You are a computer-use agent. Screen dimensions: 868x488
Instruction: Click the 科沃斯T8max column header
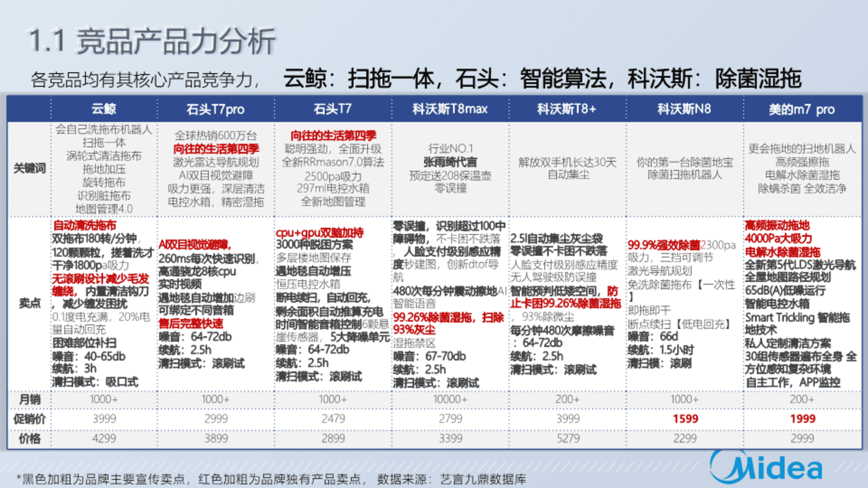[x=450, y=109]
